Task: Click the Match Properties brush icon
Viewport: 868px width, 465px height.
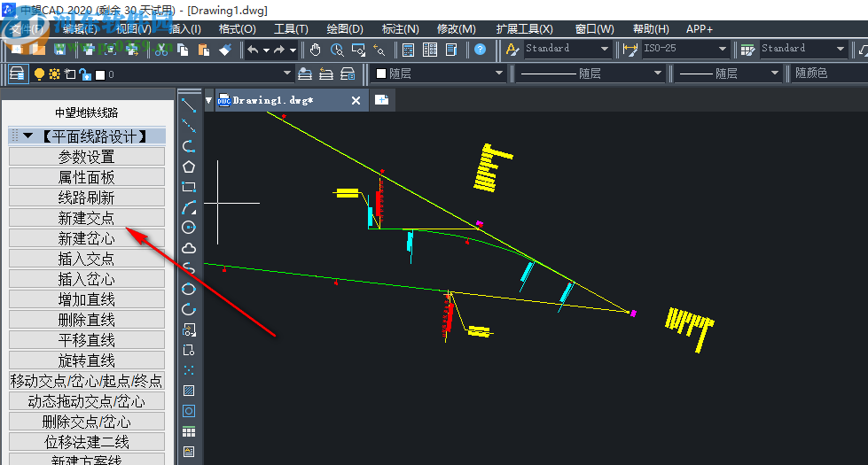Action: click(x=224, y=50)
